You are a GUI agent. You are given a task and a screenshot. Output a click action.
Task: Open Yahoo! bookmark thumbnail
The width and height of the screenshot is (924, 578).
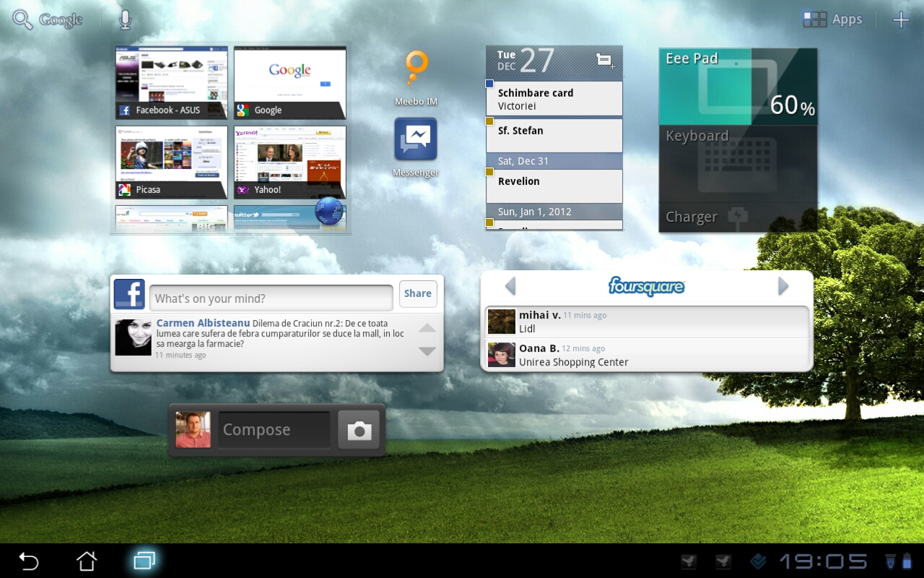click(290, 163)
